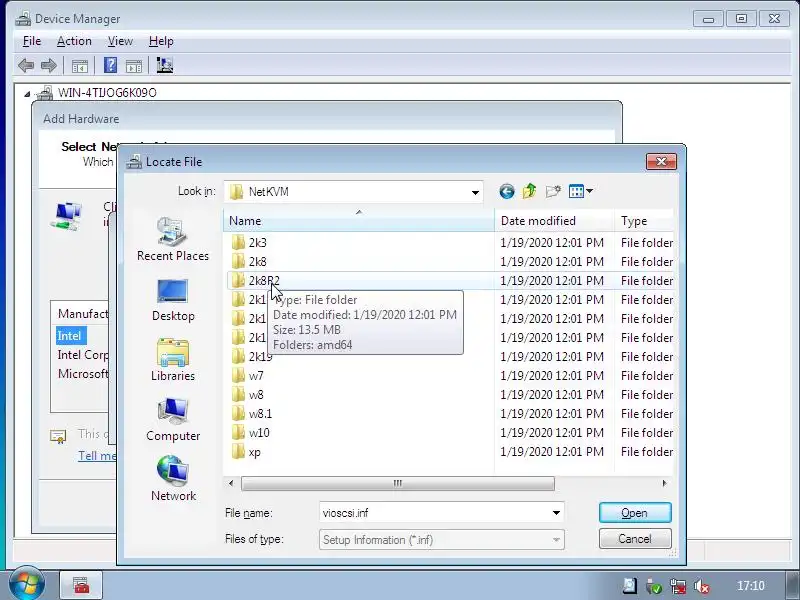Viewport: 800px width, 600px height.
Task: Click the Device Manager forward arrow
Action: (x=48, y=65)
